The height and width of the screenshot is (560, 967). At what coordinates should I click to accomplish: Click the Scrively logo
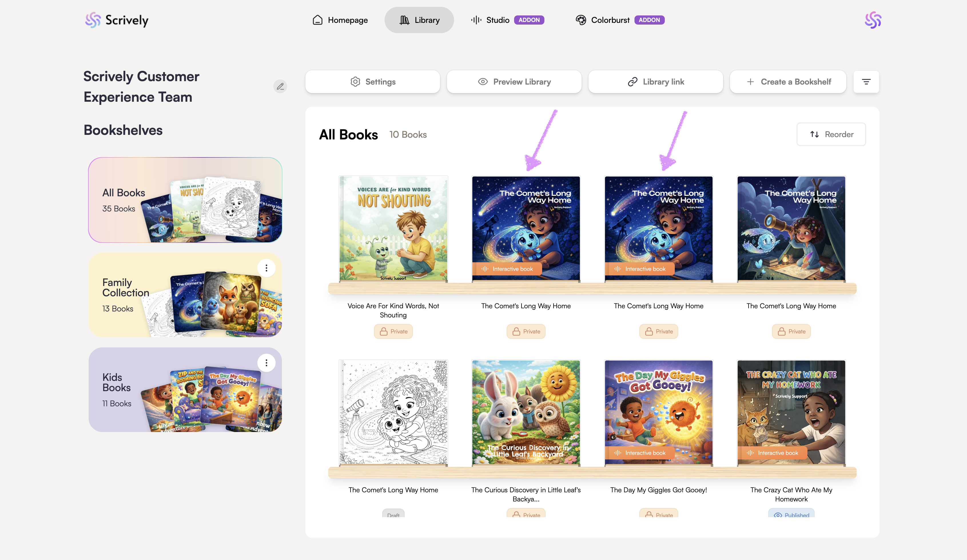coord(117,20)
